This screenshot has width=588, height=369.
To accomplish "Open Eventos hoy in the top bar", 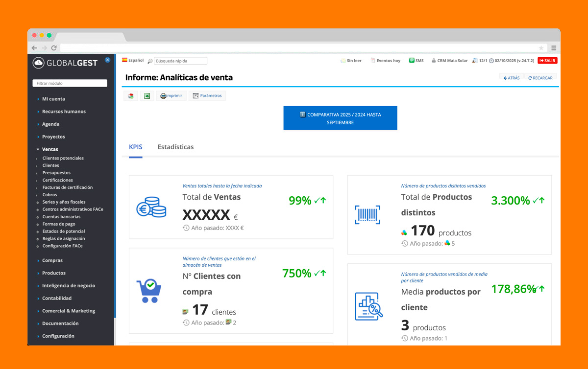I will (x=385, y=61).
